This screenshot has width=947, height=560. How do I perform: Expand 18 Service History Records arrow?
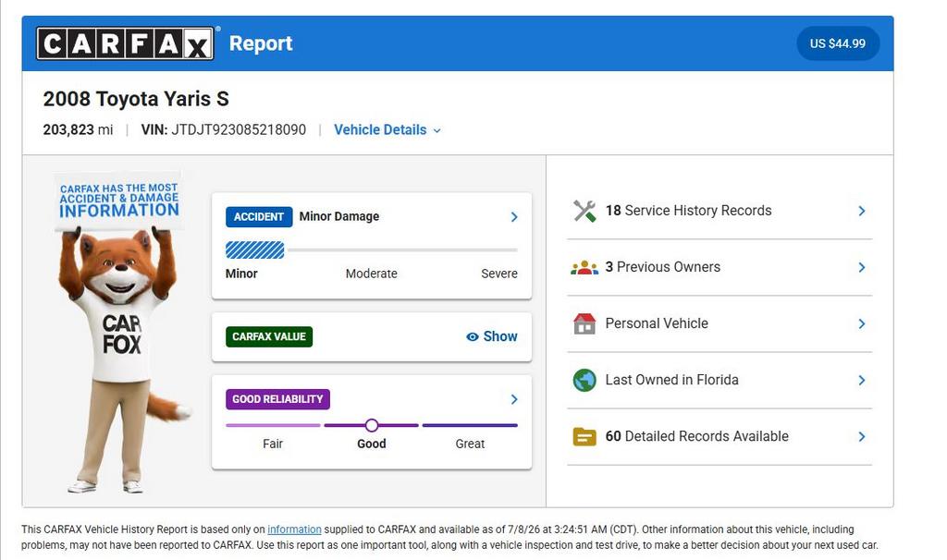862,211
